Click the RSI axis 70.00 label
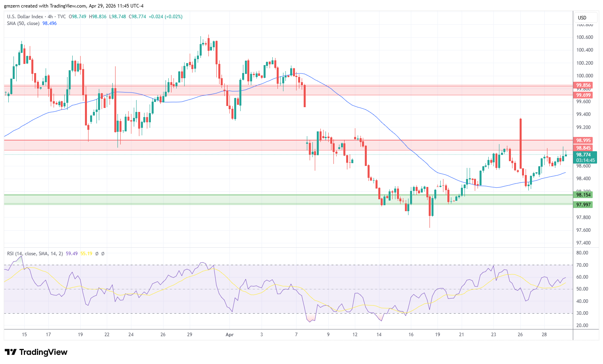Screen dimensions: 603x364 click(582, 265)
